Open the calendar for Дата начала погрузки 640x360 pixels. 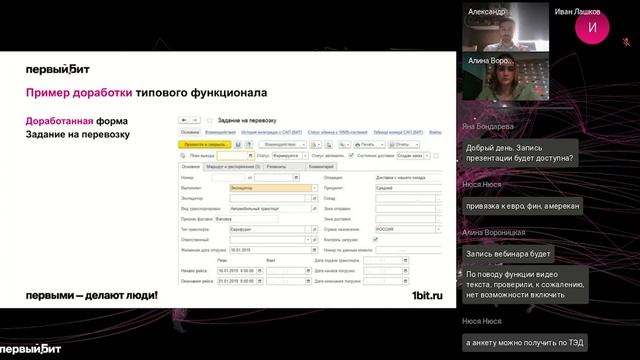coord(405,271)
